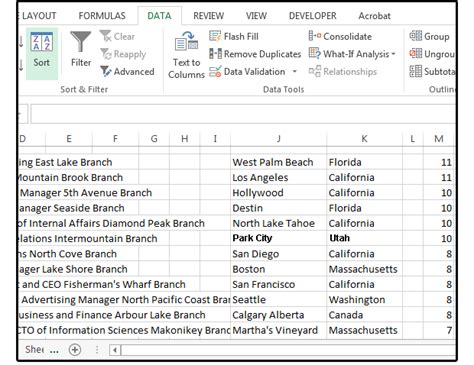Select the Boston cell
The width and height of the screenshot is (474, 365).
click(x=278, y=269)
